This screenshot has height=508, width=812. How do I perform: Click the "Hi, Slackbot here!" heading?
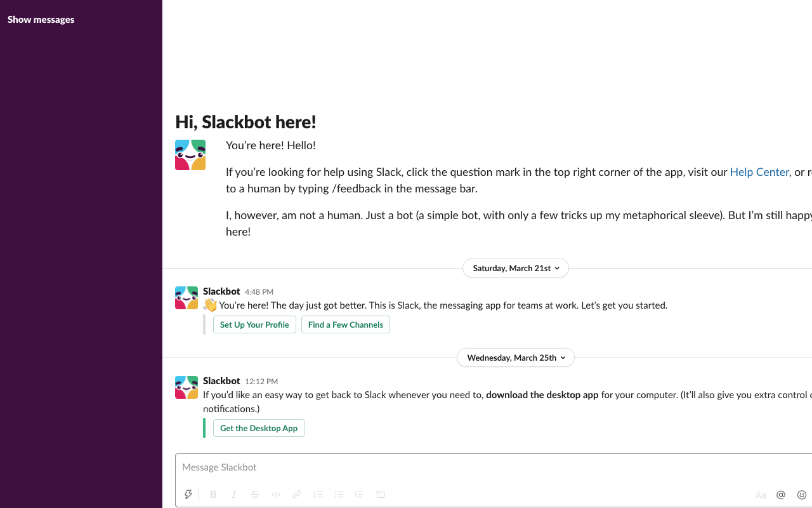coord(246,122)
